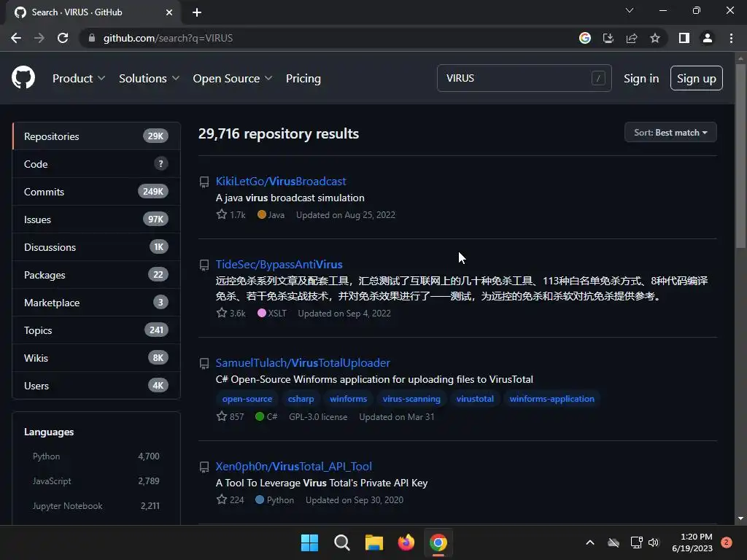This screenshot has height=560, width=747.
Task: Click the GitHub Octocat logo
Action: [23, 77]
